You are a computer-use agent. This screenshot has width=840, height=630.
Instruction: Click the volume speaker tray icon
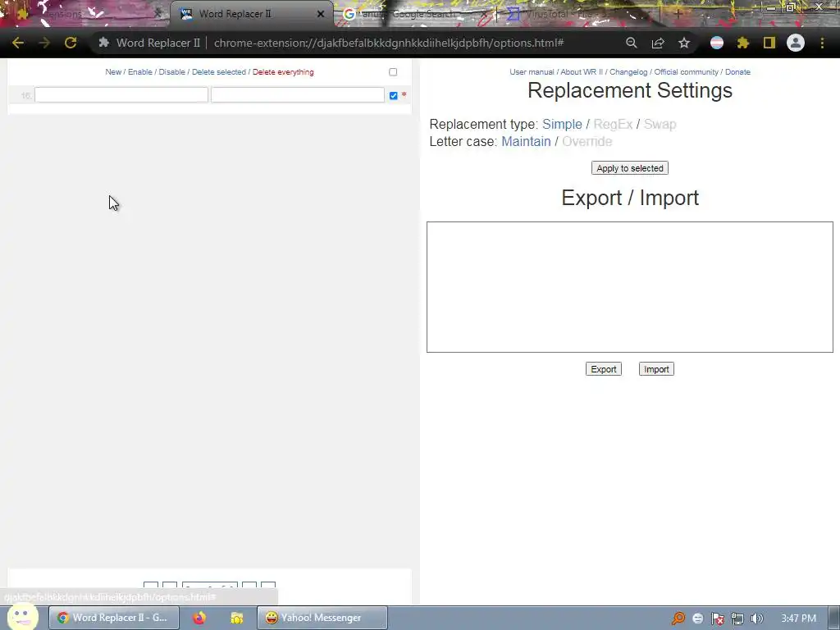pos(757,619)
